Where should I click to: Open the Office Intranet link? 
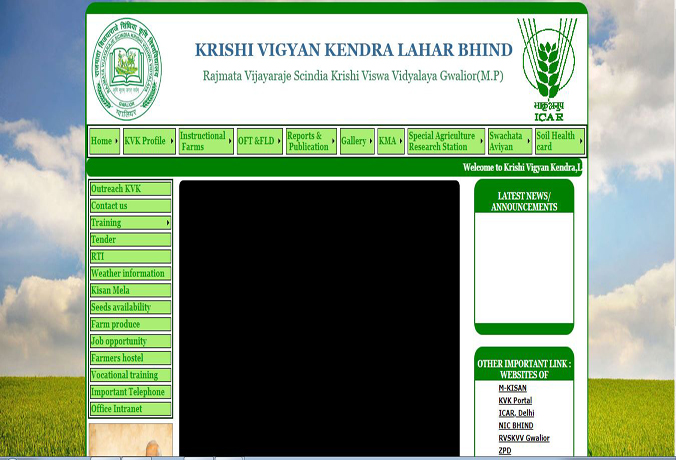point(130,409)
